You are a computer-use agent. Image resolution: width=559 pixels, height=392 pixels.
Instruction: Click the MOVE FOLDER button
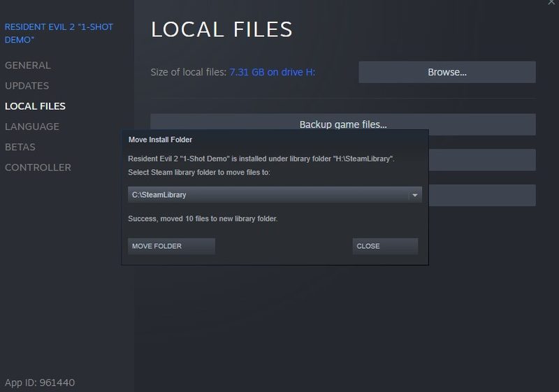pos(171,246)
